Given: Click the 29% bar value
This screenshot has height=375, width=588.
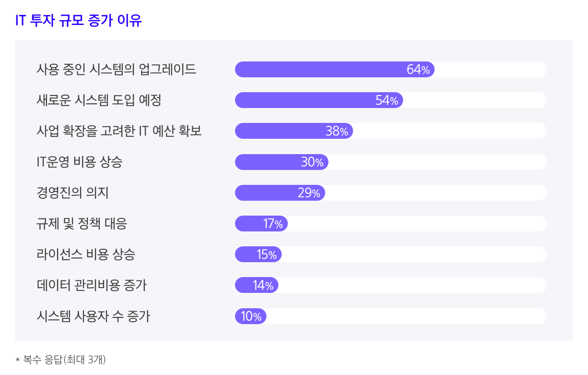Looking at the screenshot, I should (x=309, y=193).
